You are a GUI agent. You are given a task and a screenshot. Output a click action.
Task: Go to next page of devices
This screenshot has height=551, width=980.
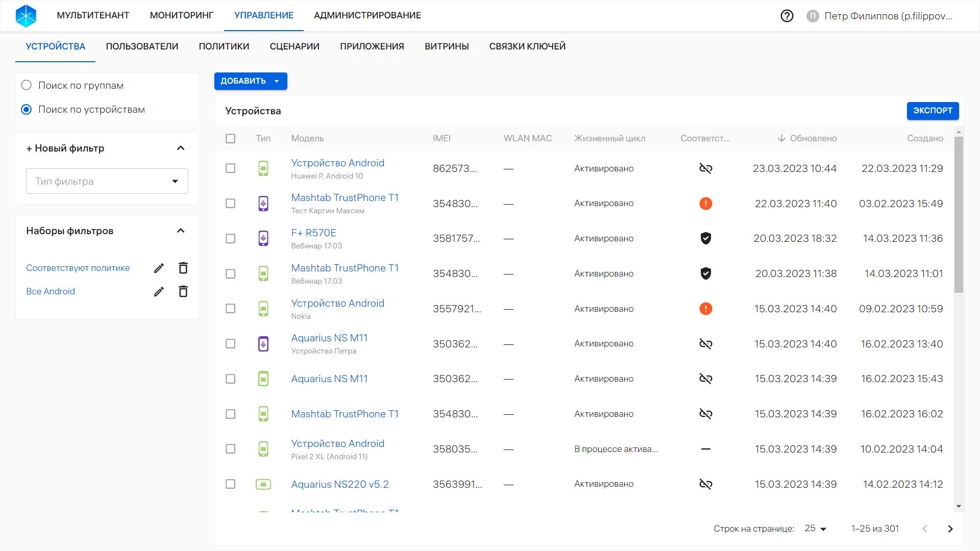click(950, 529)
